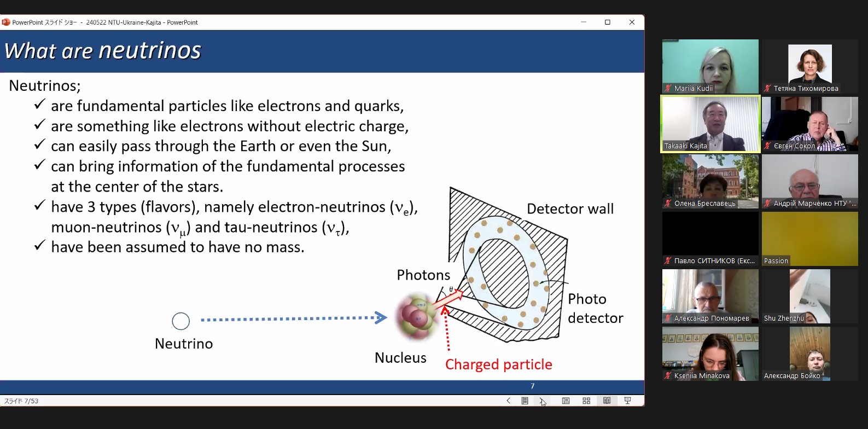The width and height of the screenshot is (868, 429).
Task: Close the PowerPoint slideshow window
Action: point(632,22)
